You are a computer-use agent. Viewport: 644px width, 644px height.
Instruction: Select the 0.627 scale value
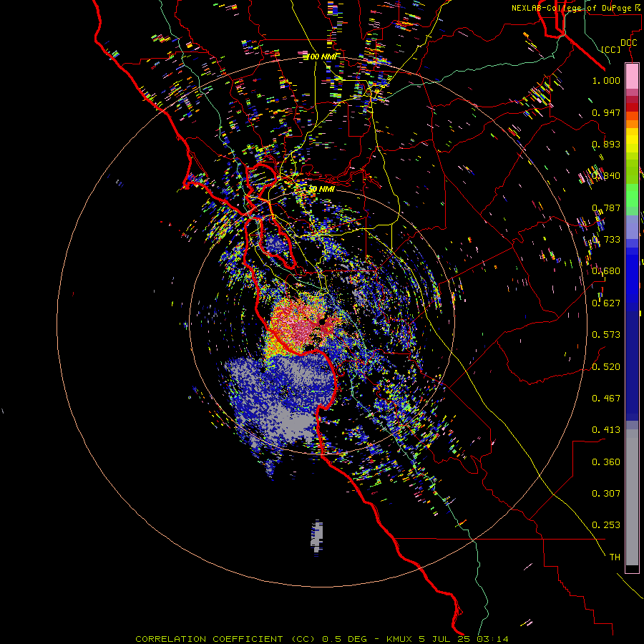pyautogui.click(x=606, y=303)
